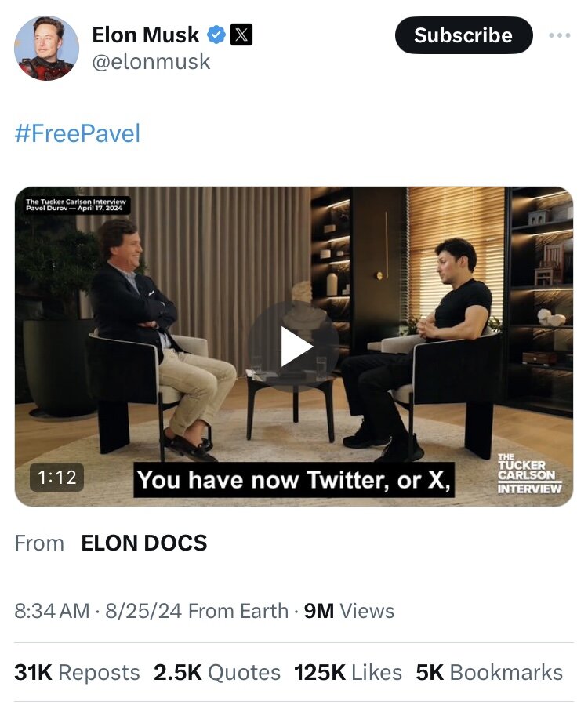View the 9M Views analytics
Screen dimensions: 588x705
pyautogui.click(x=349, y=611)
